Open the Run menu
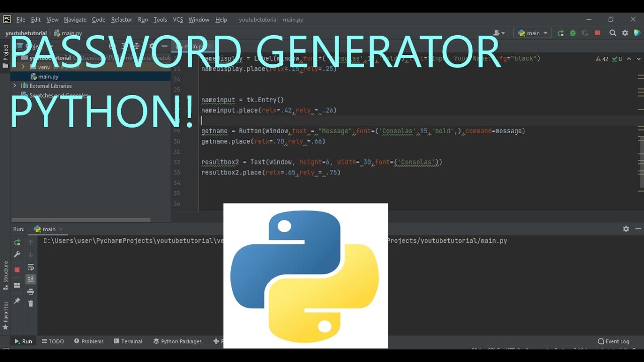 point(143,20)
